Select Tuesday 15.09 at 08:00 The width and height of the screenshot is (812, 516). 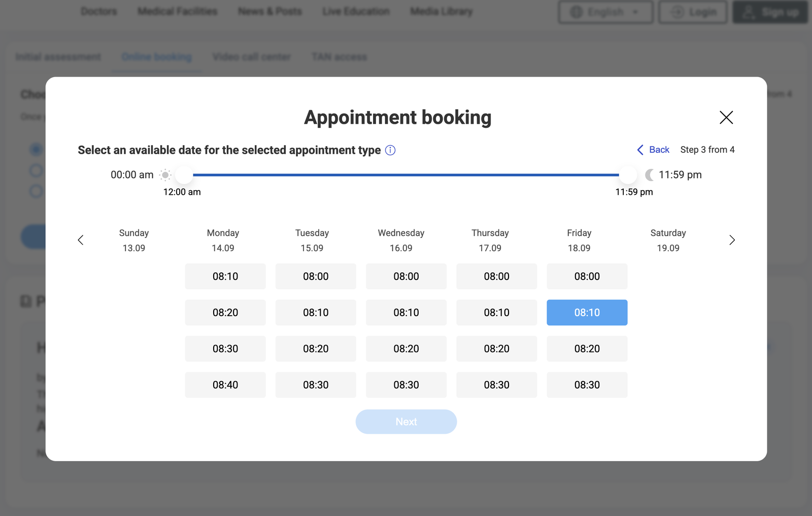coord(316,277)
